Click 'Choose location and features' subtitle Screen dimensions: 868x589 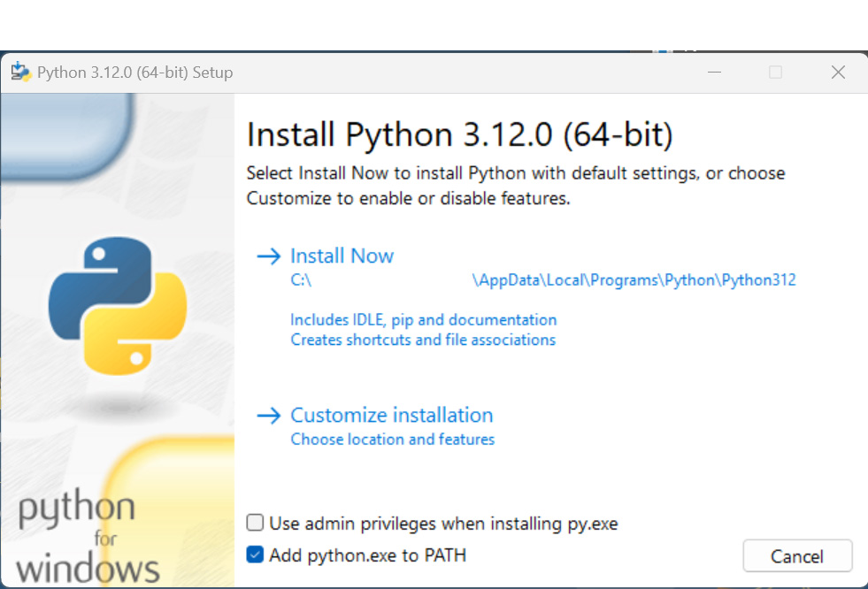393,440
